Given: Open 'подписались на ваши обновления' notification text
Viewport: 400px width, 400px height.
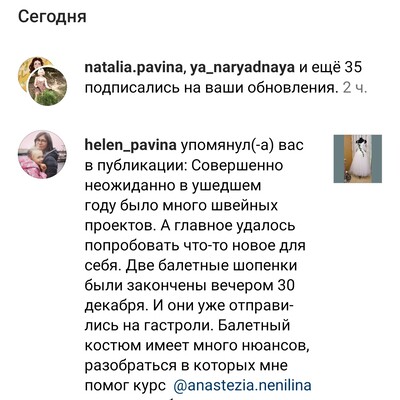Looking at the screenshot, I should tap(210, 88).
